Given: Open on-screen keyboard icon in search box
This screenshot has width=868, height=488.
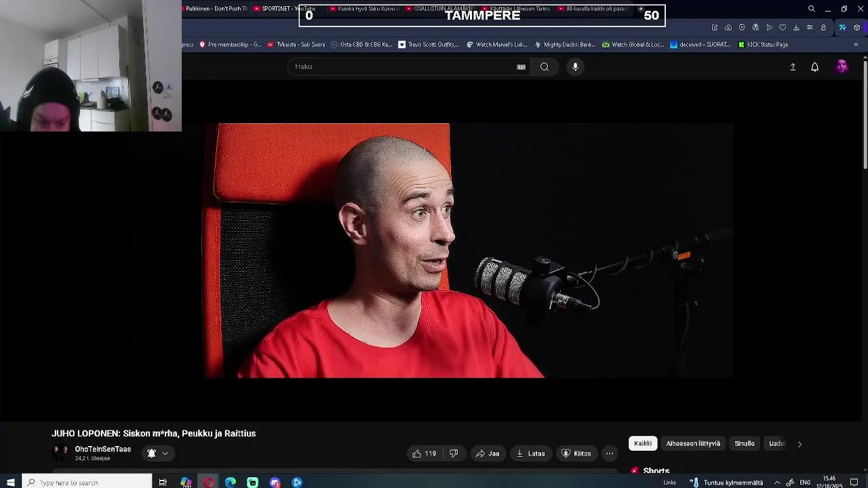Looking at the screenshot, I should [x=521, y=66].
